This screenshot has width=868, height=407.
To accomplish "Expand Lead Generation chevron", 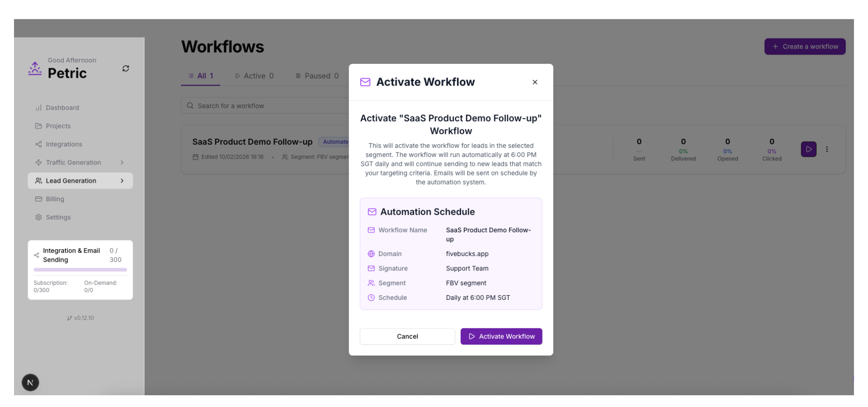I will pyautogui.click(x=122, y=180).
